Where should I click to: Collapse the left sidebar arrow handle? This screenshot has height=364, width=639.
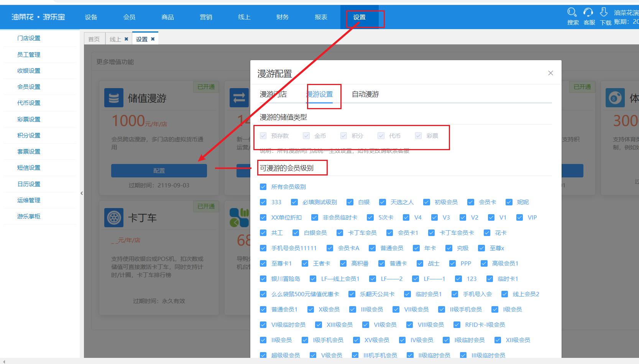(x=82, y=193)
